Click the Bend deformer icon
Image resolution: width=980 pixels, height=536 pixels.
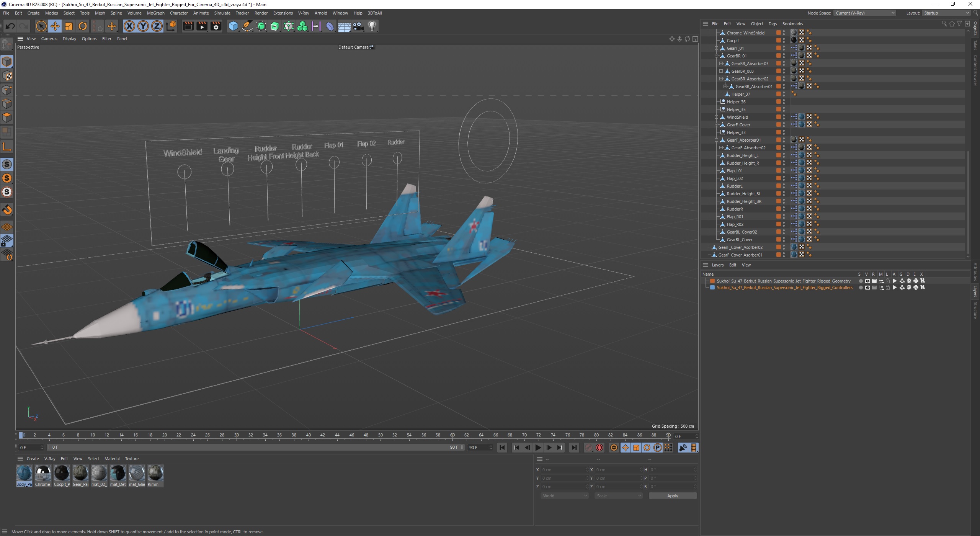(x=330, y=26)
